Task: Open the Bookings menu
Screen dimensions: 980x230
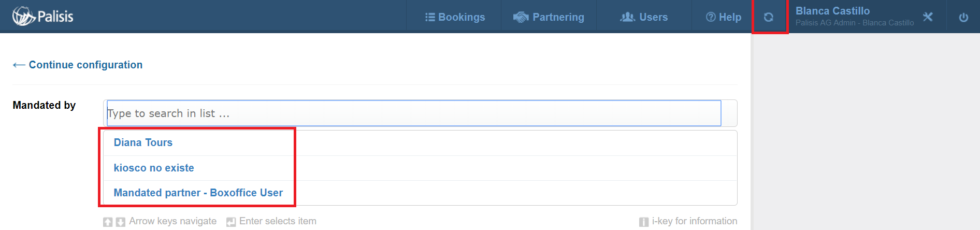Action: [455, 17]
